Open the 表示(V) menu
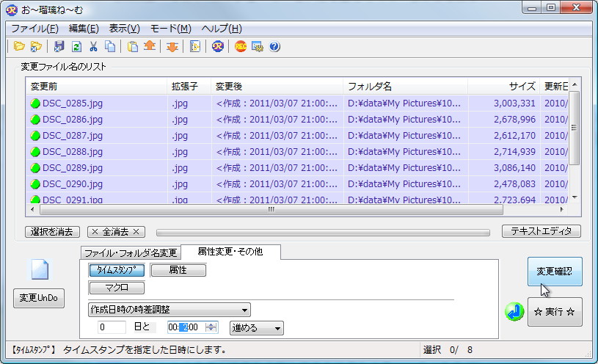The height and width of the screenshot is (364, 598). tap(124, 29)
